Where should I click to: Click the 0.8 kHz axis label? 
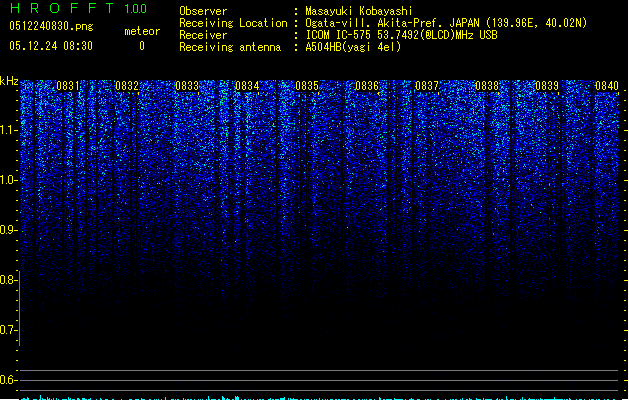[x=8, y=280]
